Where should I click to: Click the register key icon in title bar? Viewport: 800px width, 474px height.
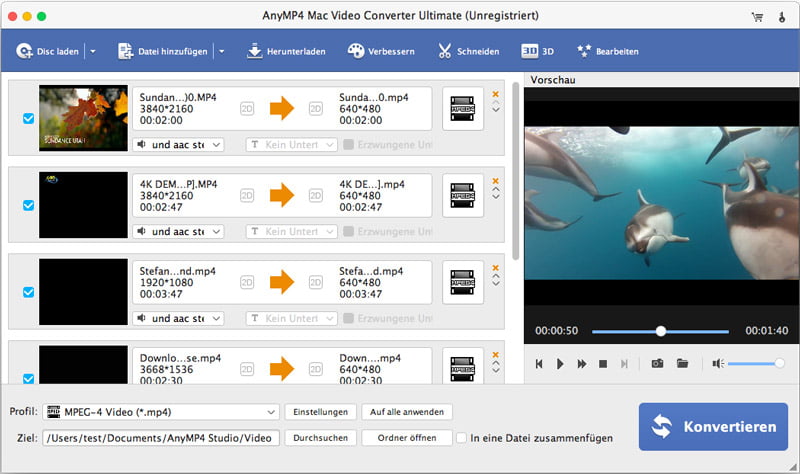point(782,17)
